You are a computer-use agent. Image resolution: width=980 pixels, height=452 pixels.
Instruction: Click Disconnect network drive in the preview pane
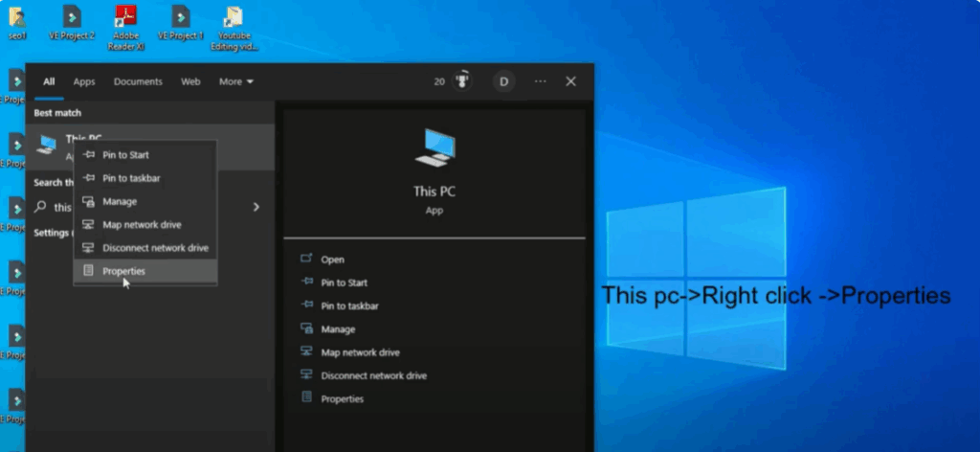pyautogui.click(x=373, y=375)
